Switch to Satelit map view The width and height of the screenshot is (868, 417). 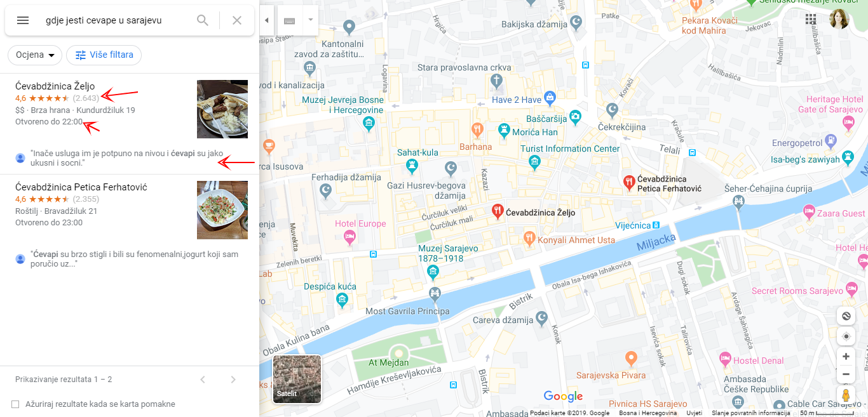[x=297, y=379]
